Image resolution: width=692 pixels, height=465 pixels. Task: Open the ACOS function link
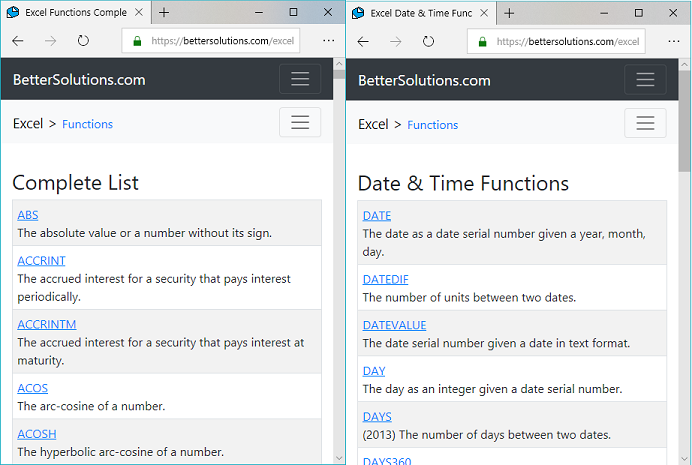(33, 388)
